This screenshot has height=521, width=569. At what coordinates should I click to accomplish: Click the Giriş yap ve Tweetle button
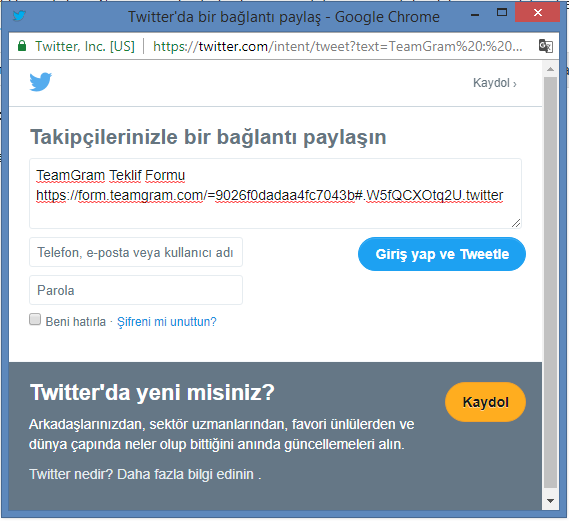[442, 254]
